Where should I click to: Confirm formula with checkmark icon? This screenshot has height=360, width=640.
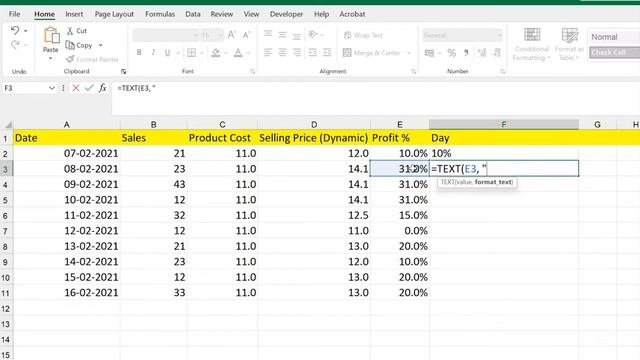point(89,88)
